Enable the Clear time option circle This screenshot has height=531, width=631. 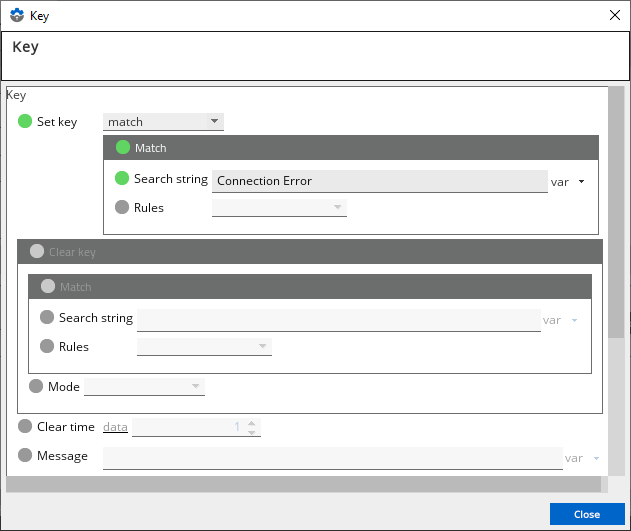[25, 427]
